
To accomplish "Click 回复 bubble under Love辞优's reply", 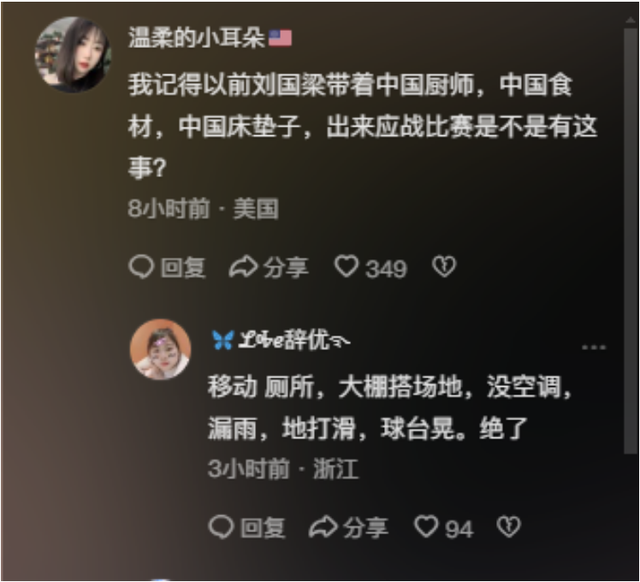I will tap(247, 527).
